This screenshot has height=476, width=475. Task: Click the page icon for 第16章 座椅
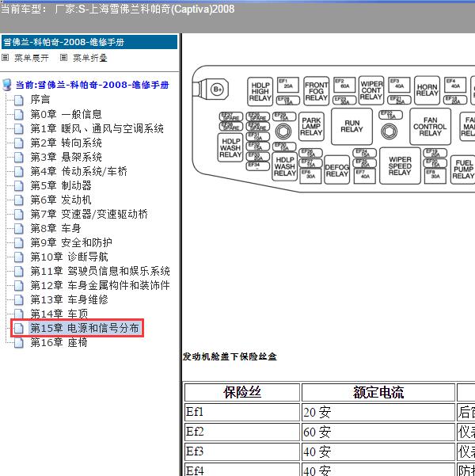click(18, 342)
